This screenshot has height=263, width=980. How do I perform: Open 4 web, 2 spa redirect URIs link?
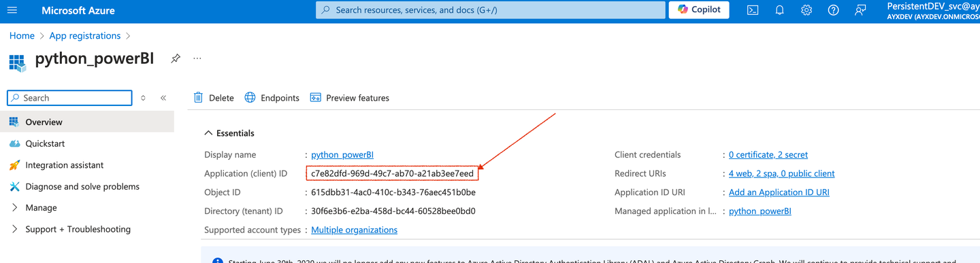pos(781,174)
